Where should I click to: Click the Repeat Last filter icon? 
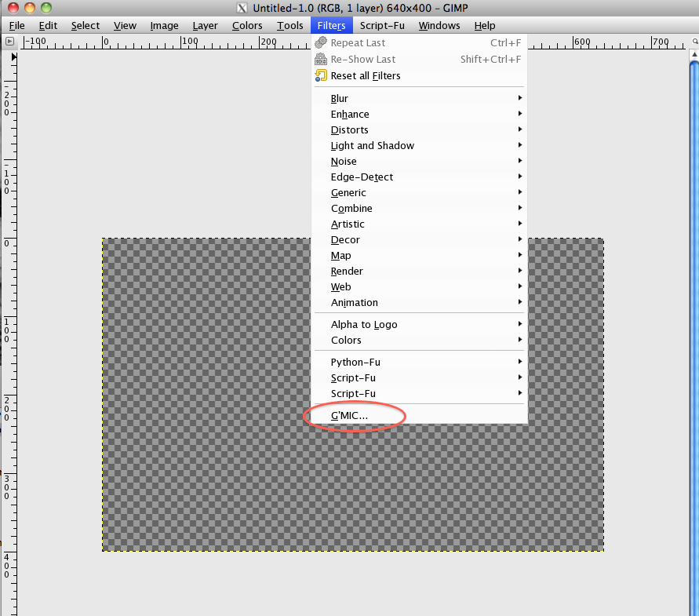click(x=321, y=42)
